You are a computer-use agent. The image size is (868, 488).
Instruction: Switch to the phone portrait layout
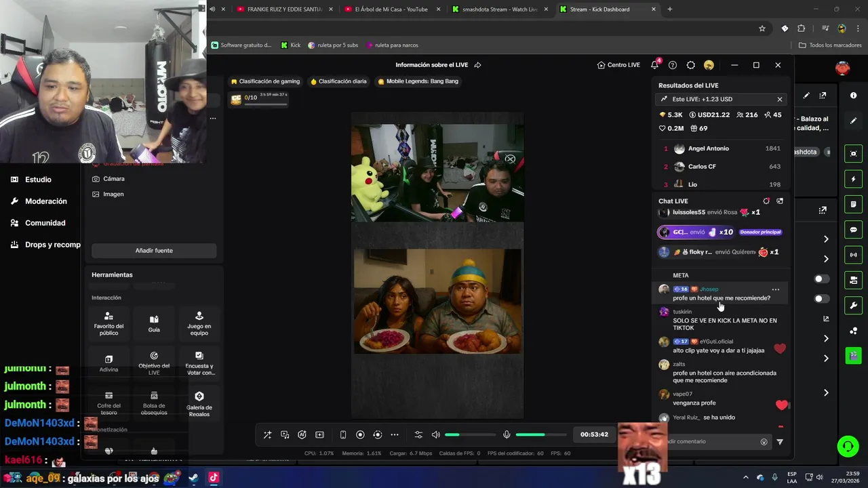(343, 434)
